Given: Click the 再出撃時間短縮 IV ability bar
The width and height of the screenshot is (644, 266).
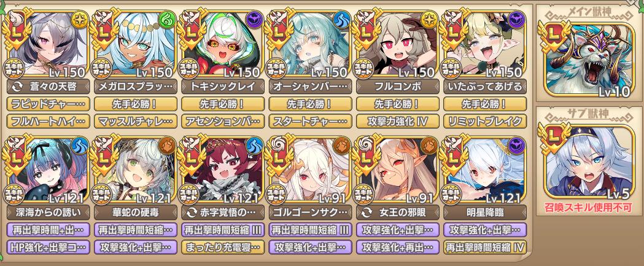Looking at the screenshot, I should (x=484, y=247).
